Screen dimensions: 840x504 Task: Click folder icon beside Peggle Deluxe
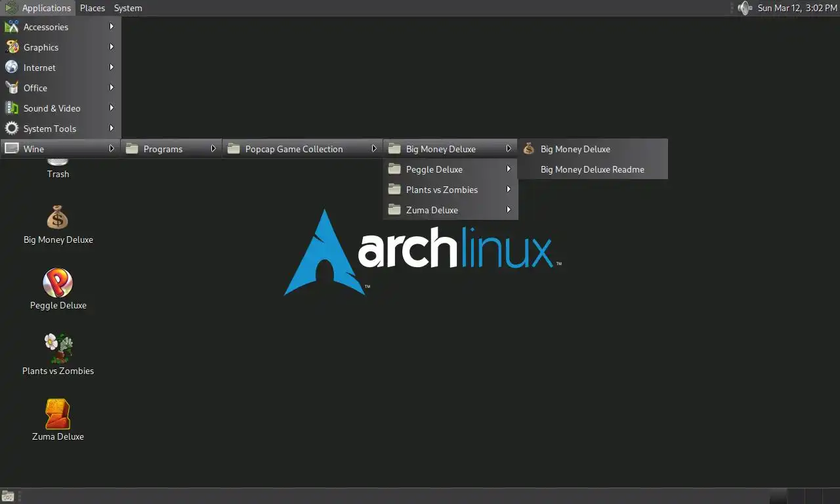[394, 169]
